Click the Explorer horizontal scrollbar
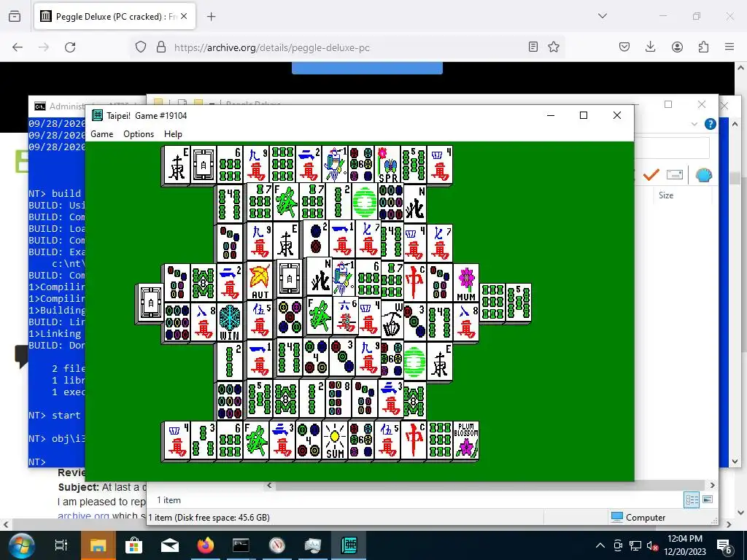 click(489, 485)
